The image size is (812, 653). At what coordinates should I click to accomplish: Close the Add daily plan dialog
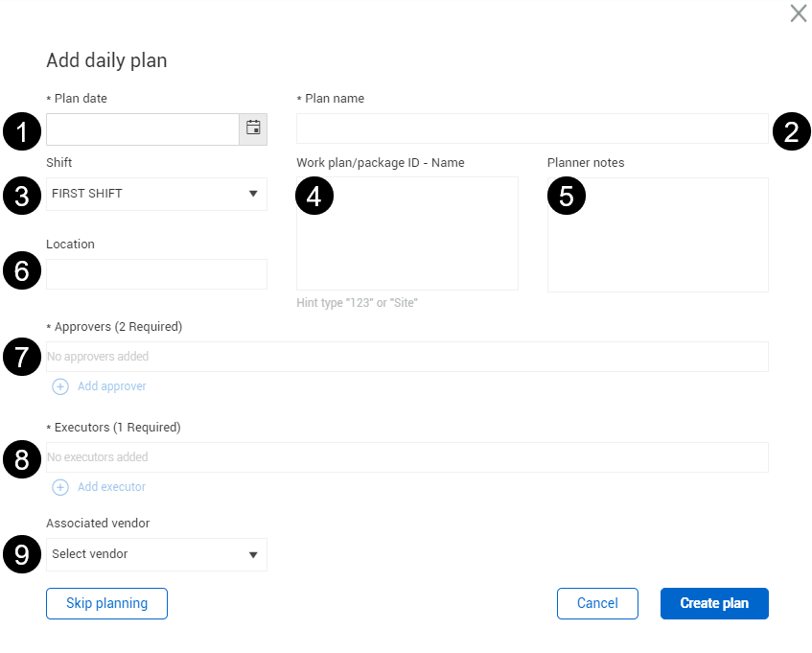(x=799, y=13)
